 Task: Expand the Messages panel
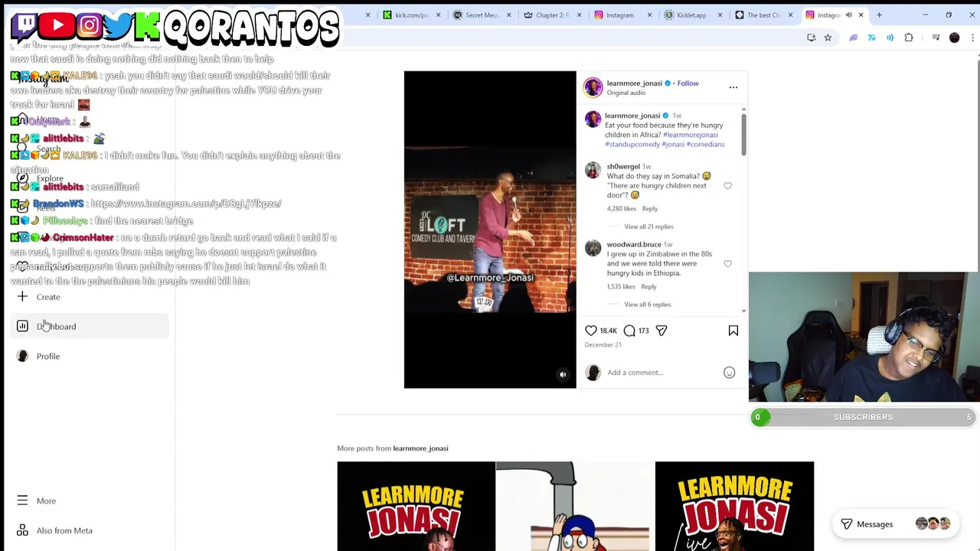click(x=894, y=524)
